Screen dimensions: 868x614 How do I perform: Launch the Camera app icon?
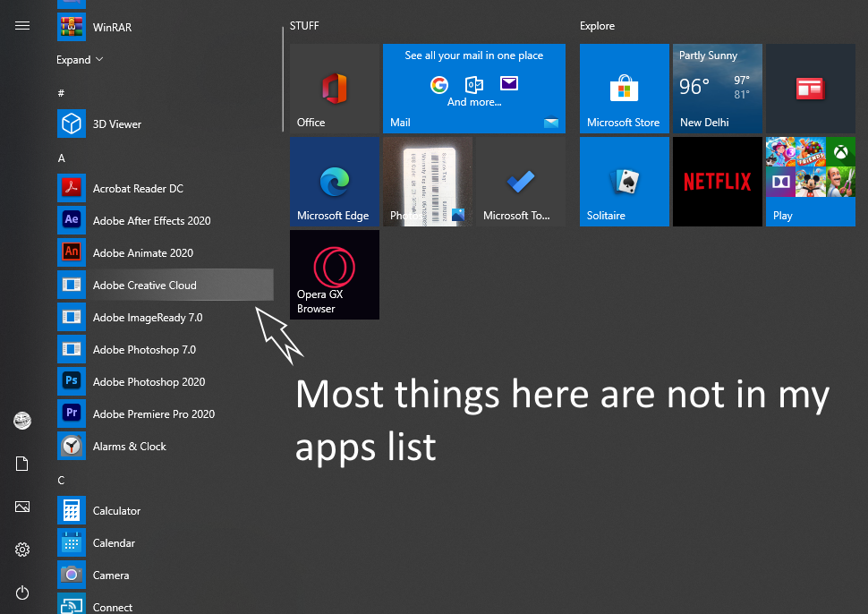pyautogui.click(x=72, y=574)
